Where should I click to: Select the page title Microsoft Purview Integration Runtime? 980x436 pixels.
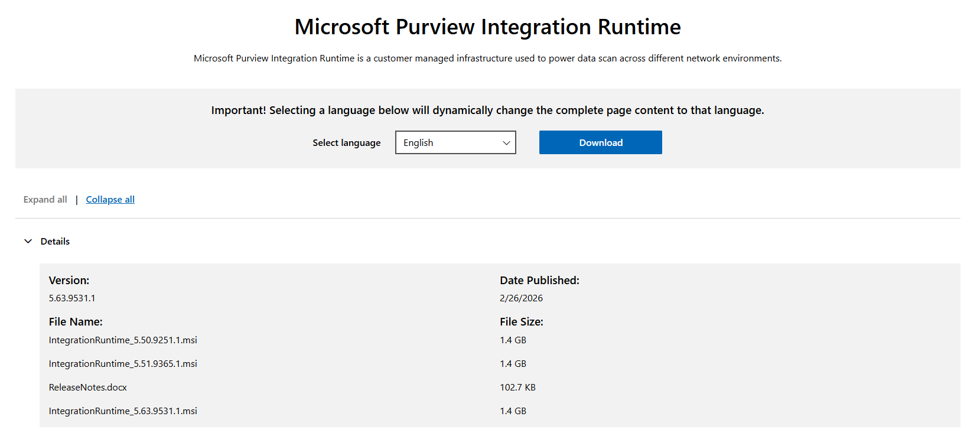(487, 27)
